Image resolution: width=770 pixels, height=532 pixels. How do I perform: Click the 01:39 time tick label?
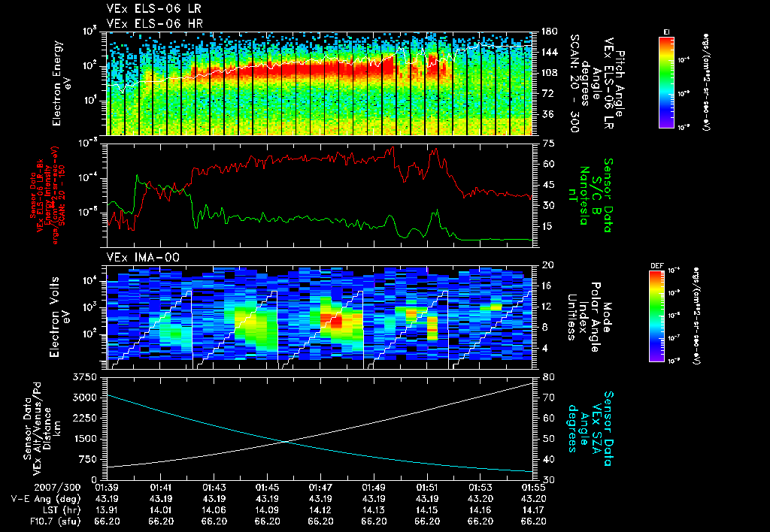coord(107,488)
